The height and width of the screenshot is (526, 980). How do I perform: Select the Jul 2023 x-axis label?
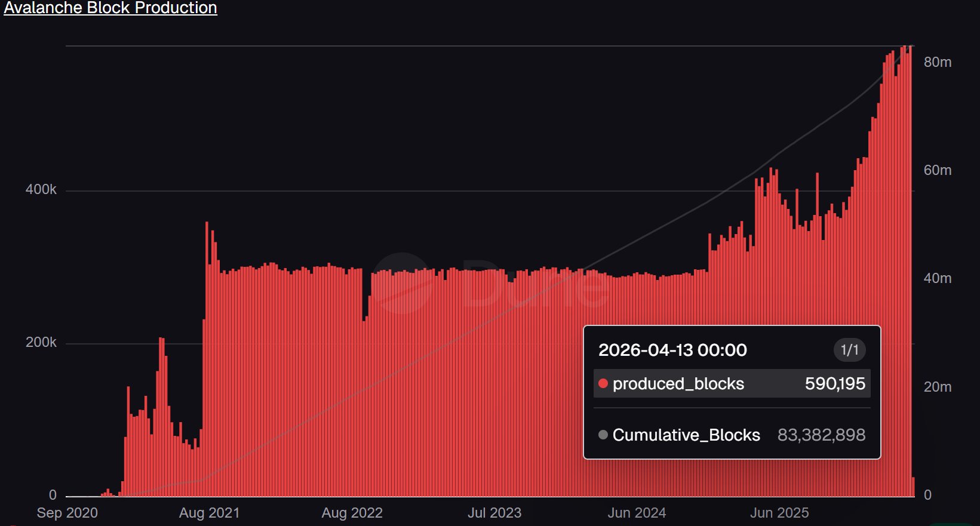pyautogui.click(x=494, y=513)
